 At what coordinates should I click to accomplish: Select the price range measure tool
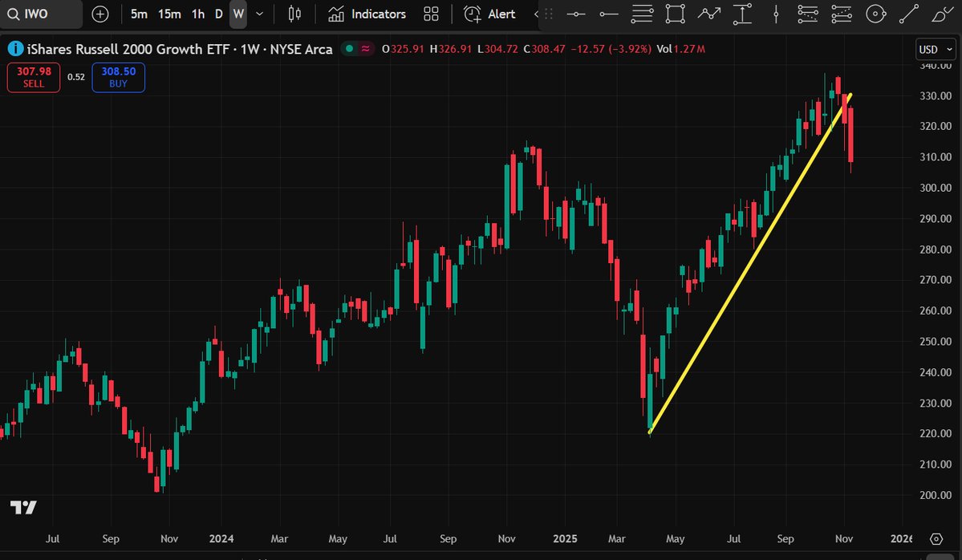click(742, 14)
